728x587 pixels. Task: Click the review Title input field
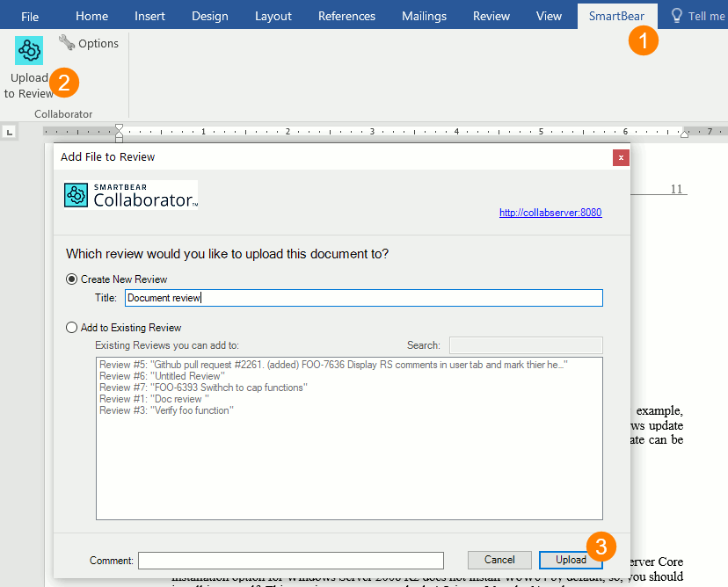pyautogui.click(x=363, y=298)
